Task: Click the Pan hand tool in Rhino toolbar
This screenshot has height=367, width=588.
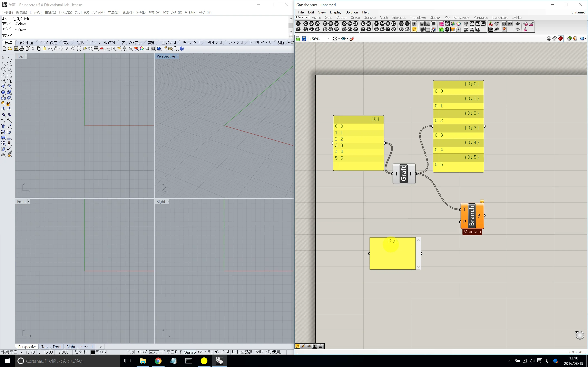Action: [56, 49]
